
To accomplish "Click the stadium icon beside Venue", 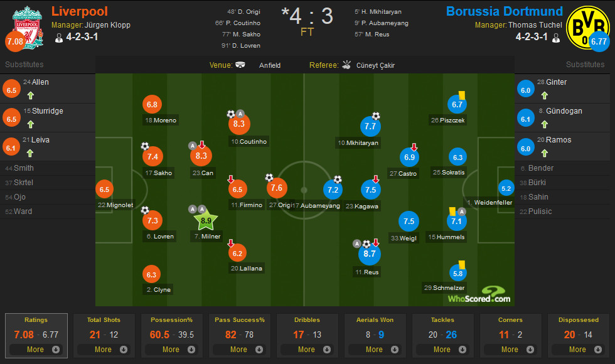I will [240, 65].
